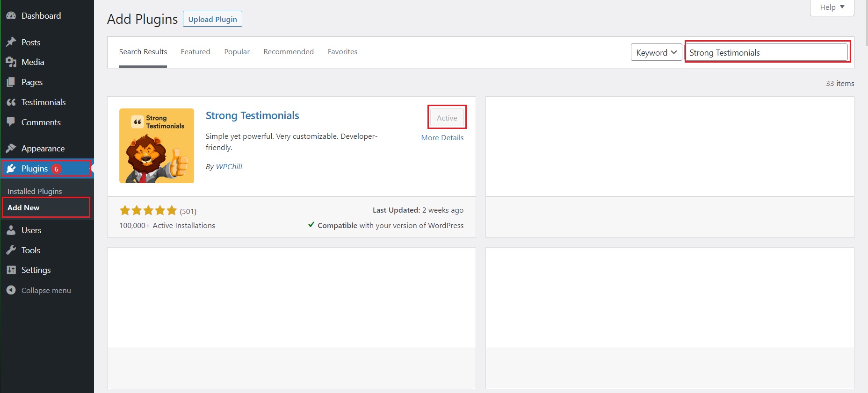Open Testimonials in the admin menu
Viewport: 868px width, 393px height.
point(47,102)
